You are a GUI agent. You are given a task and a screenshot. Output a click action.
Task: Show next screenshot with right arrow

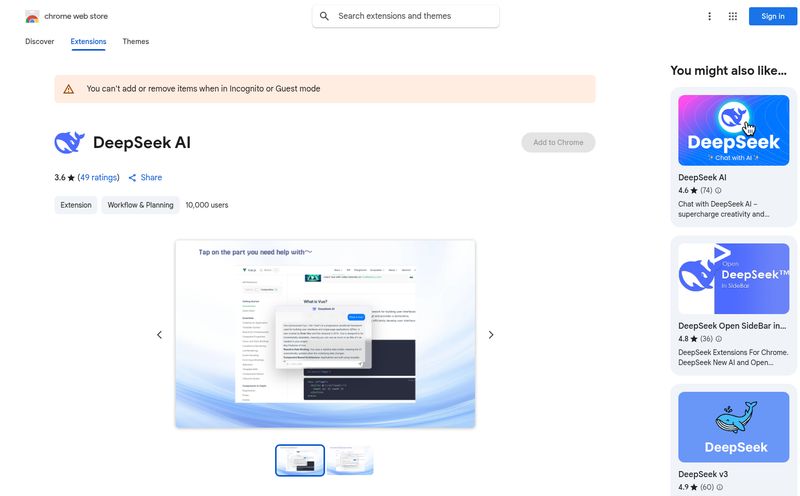491,335
